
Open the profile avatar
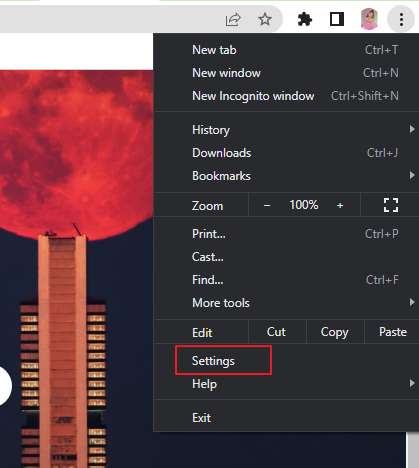[369, 19]
